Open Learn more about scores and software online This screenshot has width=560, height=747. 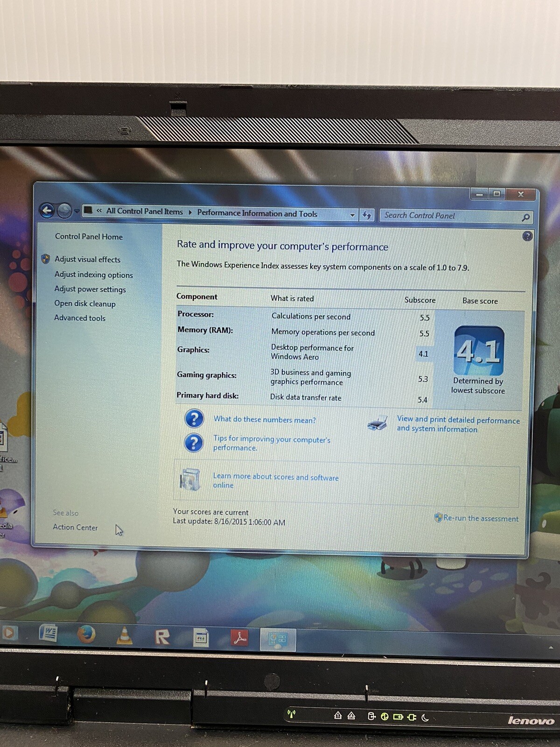(x=275, y=481)
